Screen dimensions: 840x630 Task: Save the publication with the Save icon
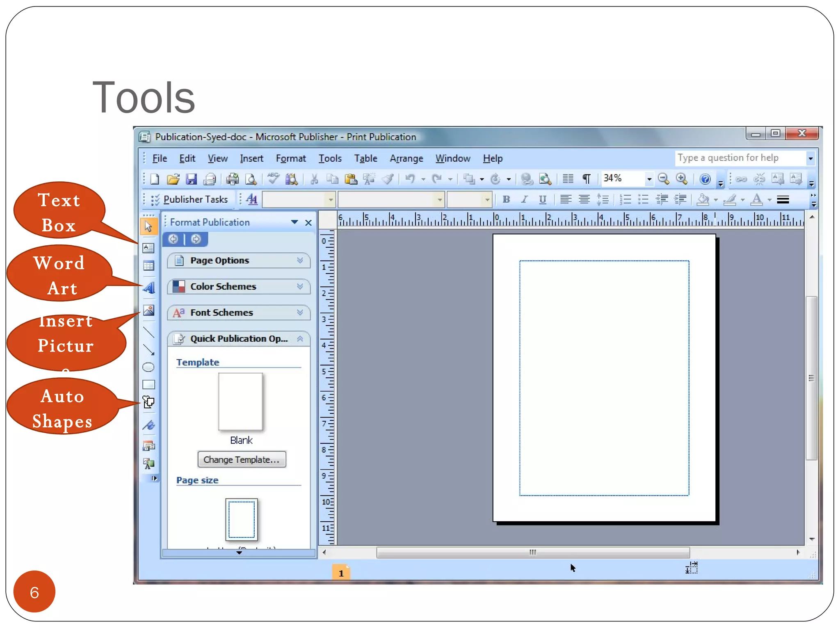[191, 179]
